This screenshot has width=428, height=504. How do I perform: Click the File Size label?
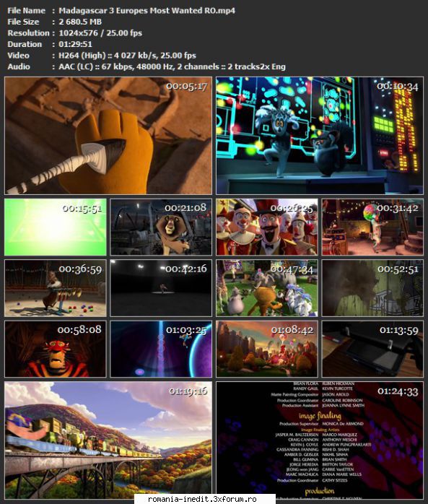tap(23, 22)
